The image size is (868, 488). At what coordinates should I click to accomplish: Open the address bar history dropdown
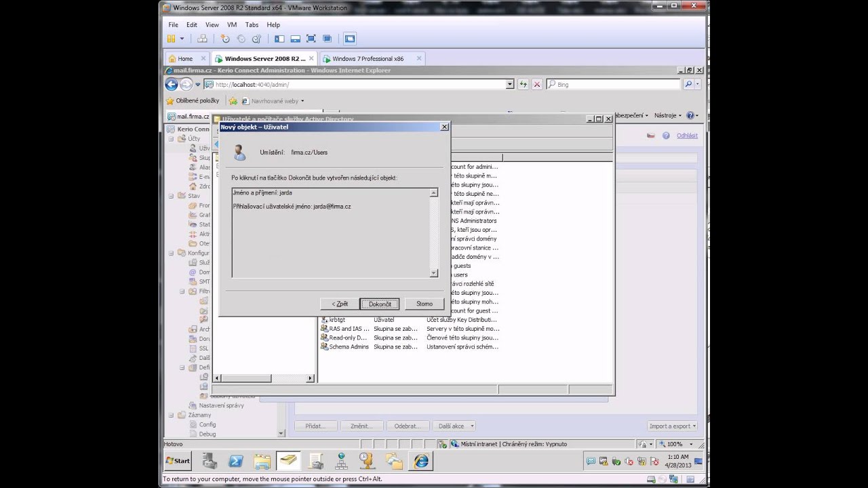point(510,85)
